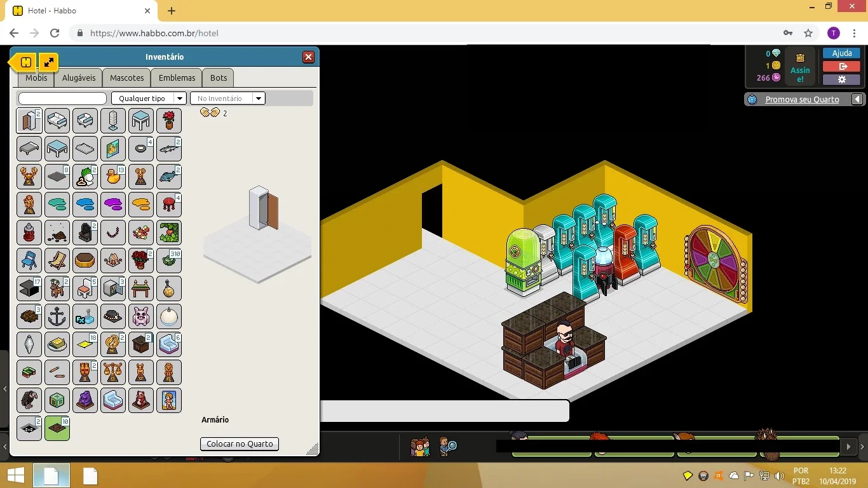The height and width of the screenshot is (488, 868).
Task: Select the black throne item with quantity 2
Action: point(85,233)
